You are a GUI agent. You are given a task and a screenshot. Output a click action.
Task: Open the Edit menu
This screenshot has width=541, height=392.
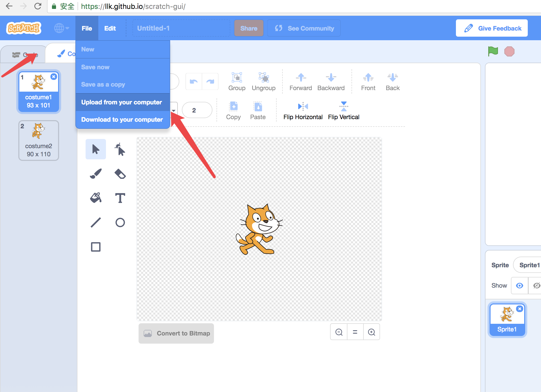pos(110,28)
